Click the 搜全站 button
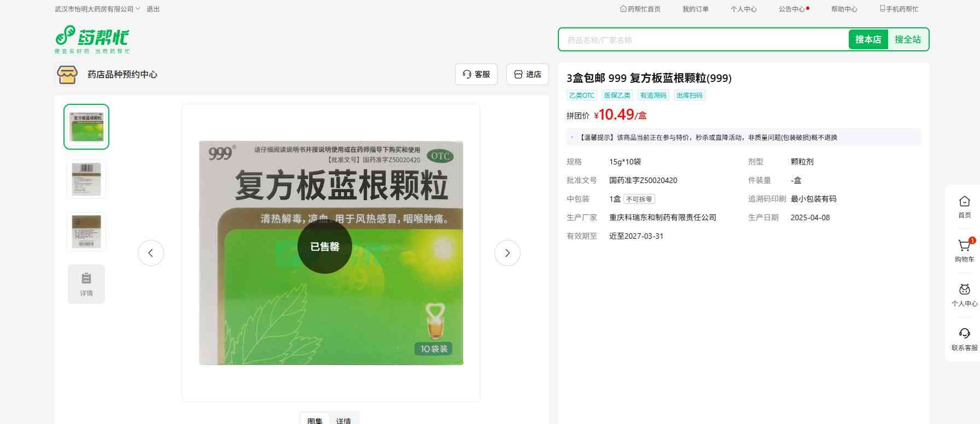This screenshot has width=980, height=424. point(908,39)
